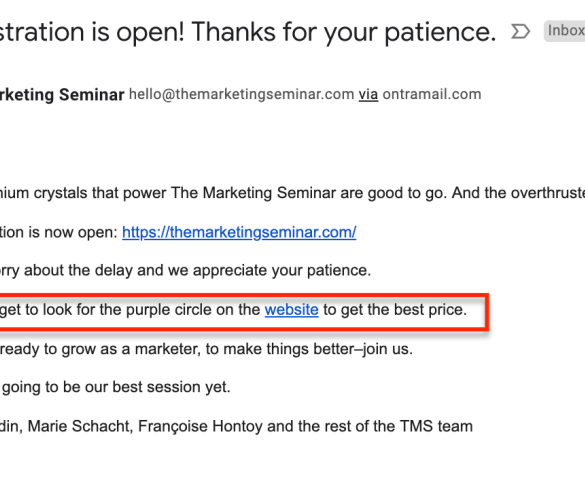Click the bold "Marketing Seminar" sender name
This screenshot has width=585, height=498.
62,95
